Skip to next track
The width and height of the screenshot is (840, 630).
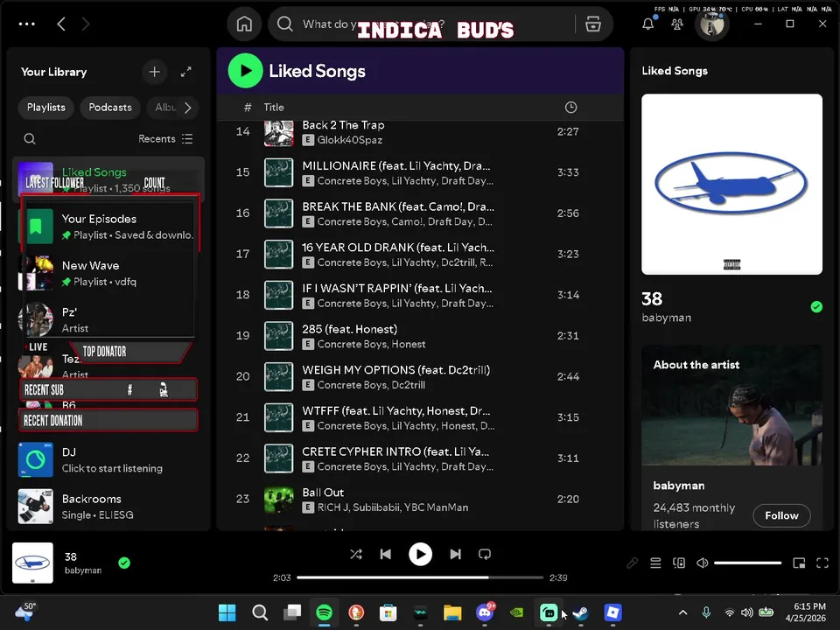[x=455, y=555]
